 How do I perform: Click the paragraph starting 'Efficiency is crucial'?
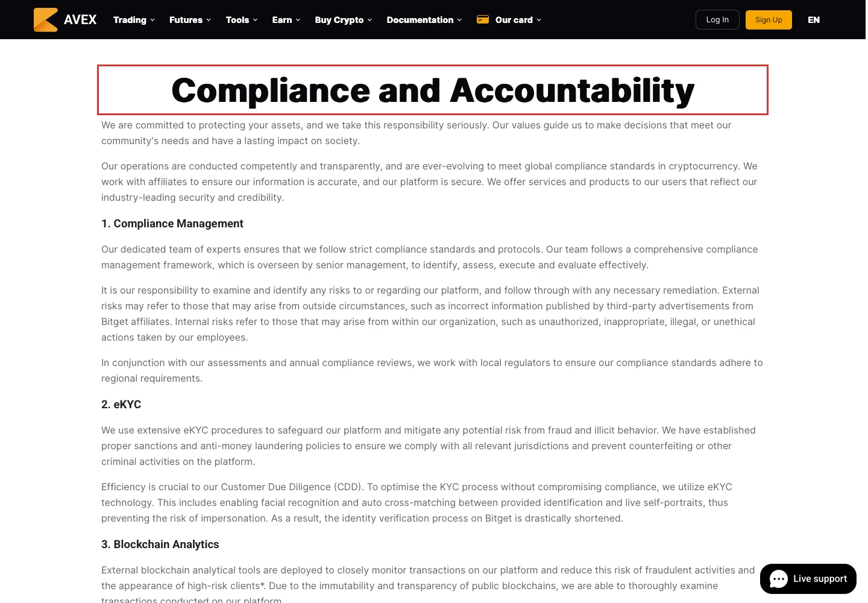click(x=417, y=503)
